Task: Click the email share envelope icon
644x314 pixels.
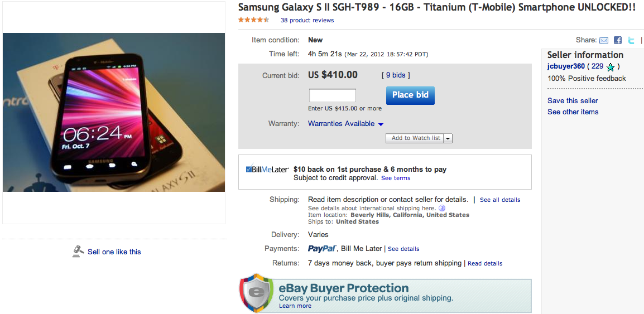Action: (x=603, y=40)
